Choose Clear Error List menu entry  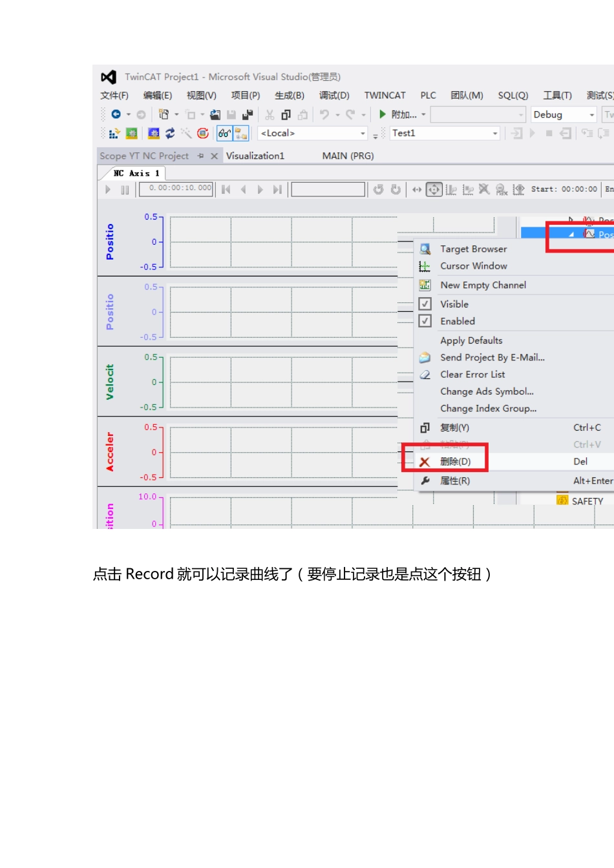[472, 375]
